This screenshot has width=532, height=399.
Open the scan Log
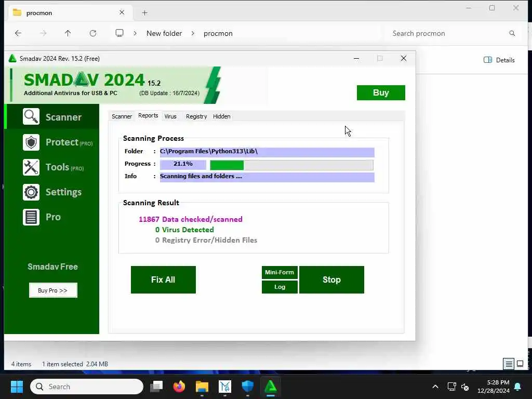click(x=280, y=287)
